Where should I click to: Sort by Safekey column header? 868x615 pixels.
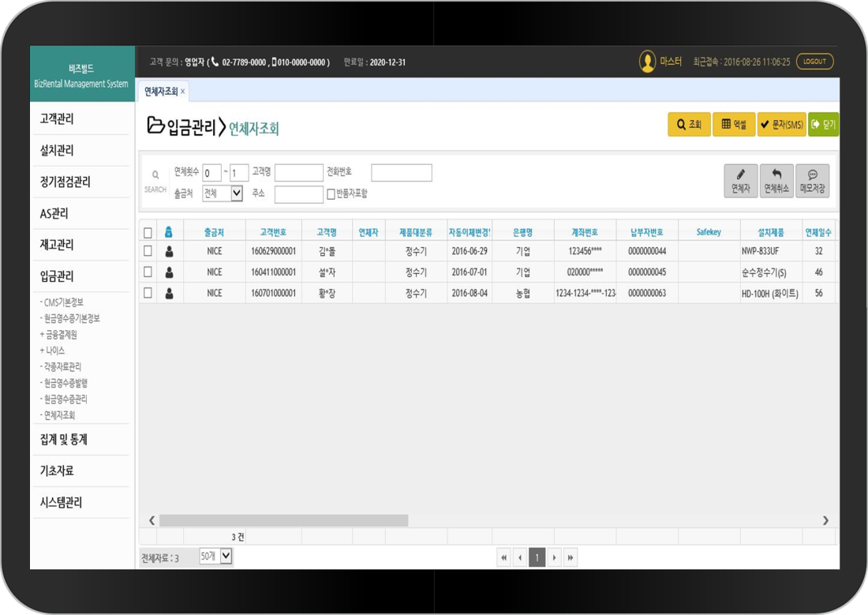click(709, 233)
